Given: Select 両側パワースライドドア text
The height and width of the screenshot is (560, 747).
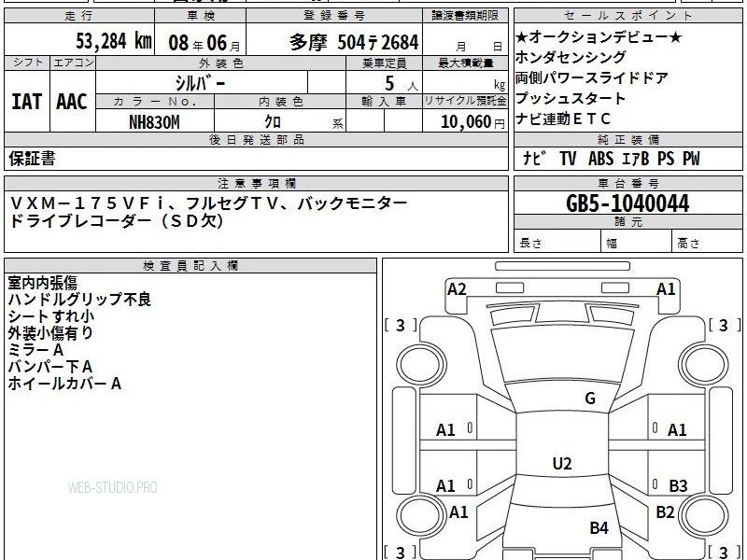Looking at the screenshot, I should [592, 77].
